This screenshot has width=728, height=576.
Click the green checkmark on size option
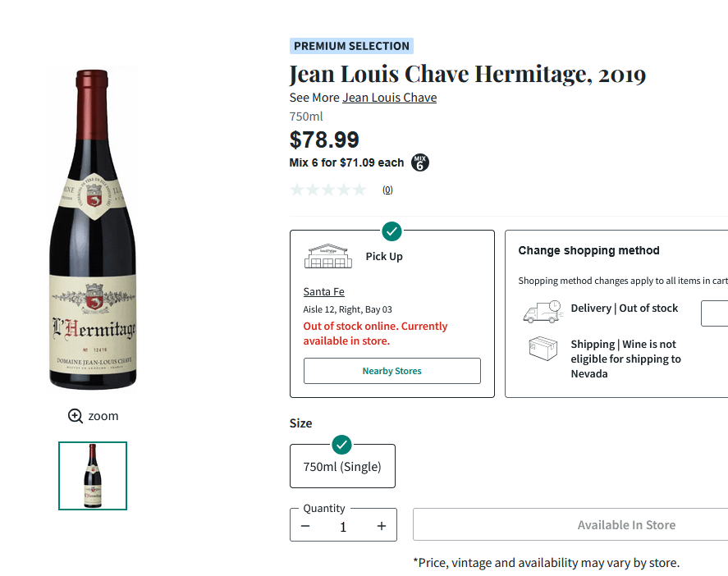coord(342,445)
